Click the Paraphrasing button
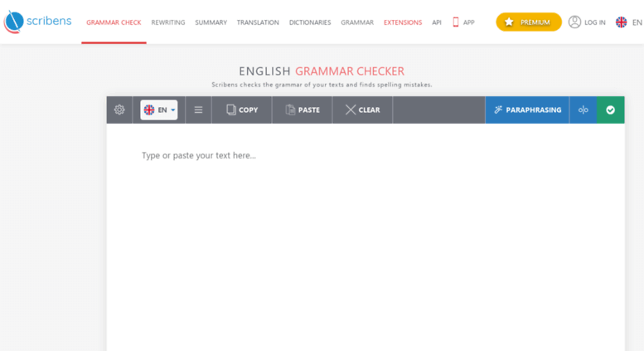The height and width of the screenshot is (351, 644). coord(527,110)
